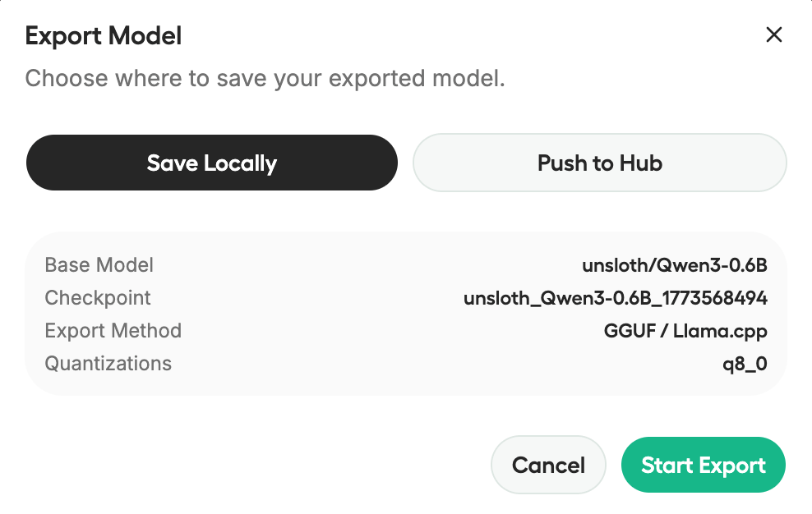Click the Quantizations label
This screenshot has height=514, width=812.
[x=108, y=363]
